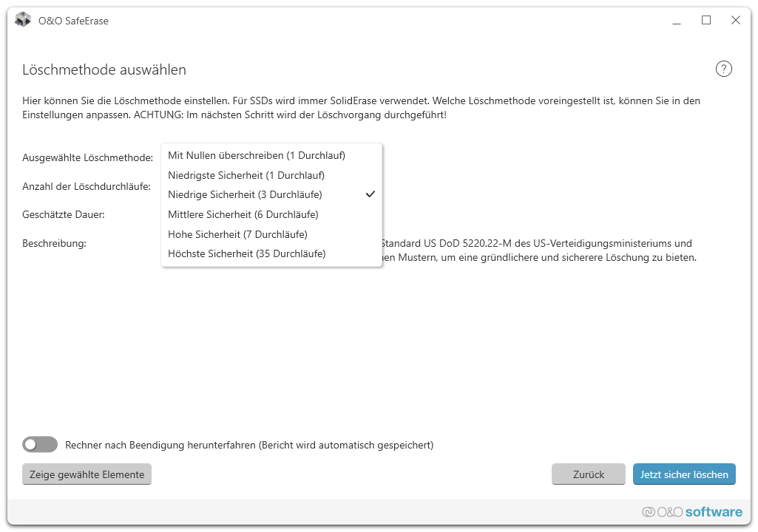This screenshot has width=758, height=532.
Task: Go back with the 'Zurück' button
Action: (x=589, y=474)
